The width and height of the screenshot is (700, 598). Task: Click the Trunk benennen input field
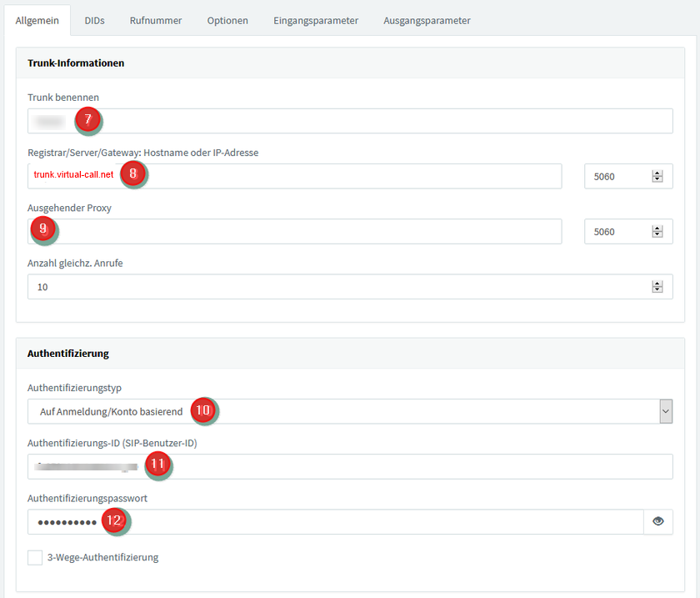[x=350, y=121]
